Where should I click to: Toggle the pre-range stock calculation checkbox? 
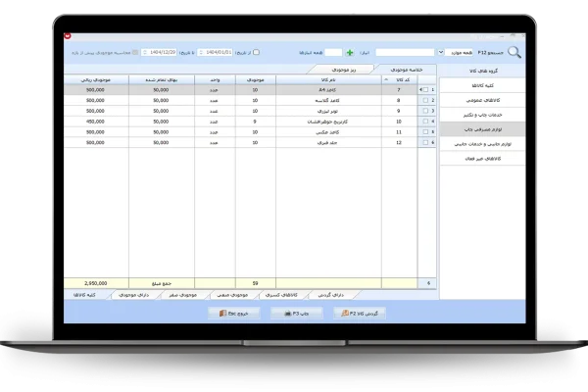pyautogui.click(x=135, y=53)
